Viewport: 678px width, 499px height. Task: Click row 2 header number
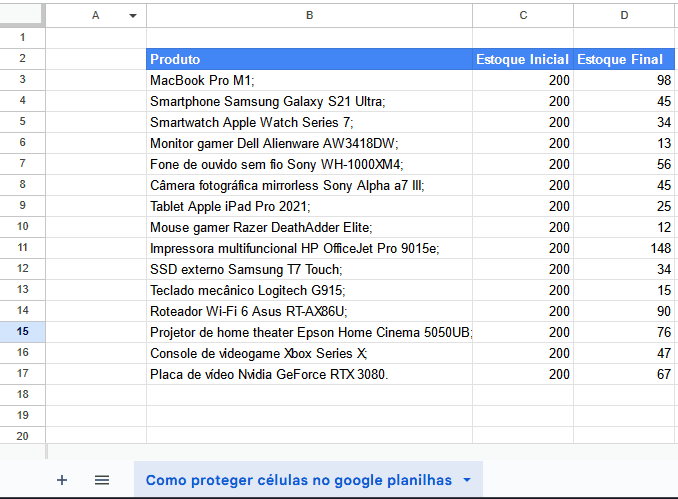[22, 59]
